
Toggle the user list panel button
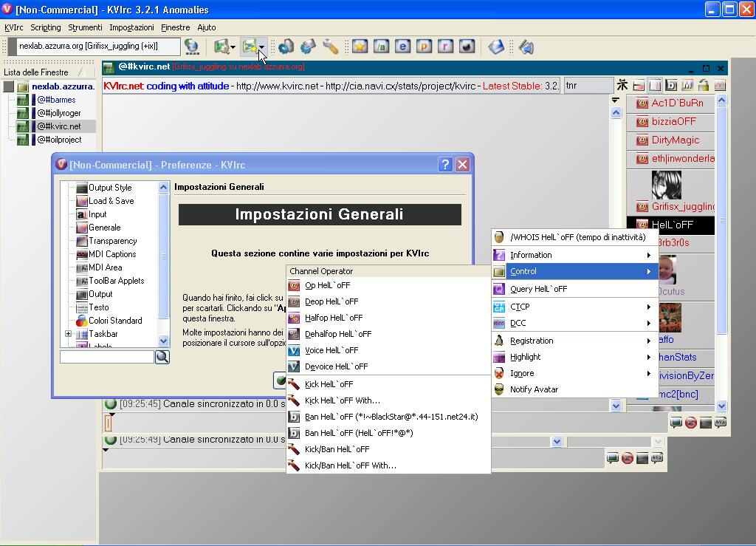point(655,86)
